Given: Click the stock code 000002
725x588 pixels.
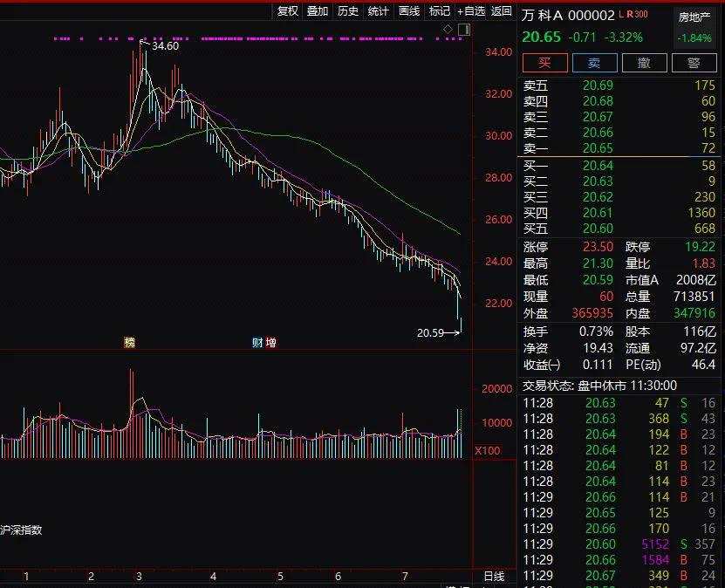Looking at the screenshot, I should [x=591, y=16].
